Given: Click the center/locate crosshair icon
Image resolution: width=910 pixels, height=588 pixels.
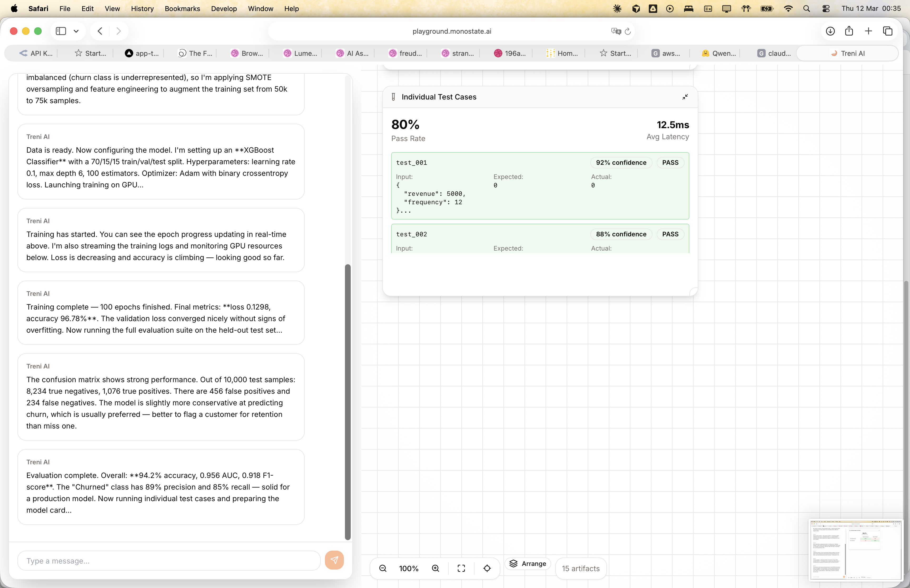Looking at the screenshot, I should point(487,568).
